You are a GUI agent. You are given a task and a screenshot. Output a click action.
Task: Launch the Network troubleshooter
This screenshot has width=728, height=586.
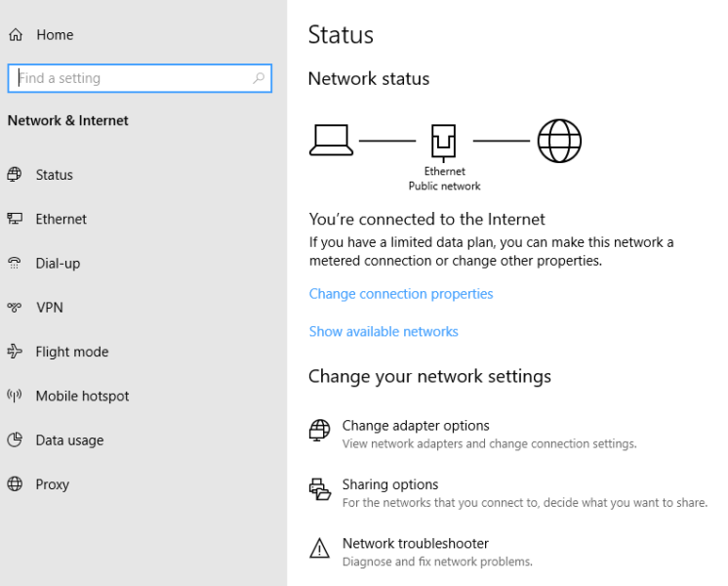click(416, 544)
